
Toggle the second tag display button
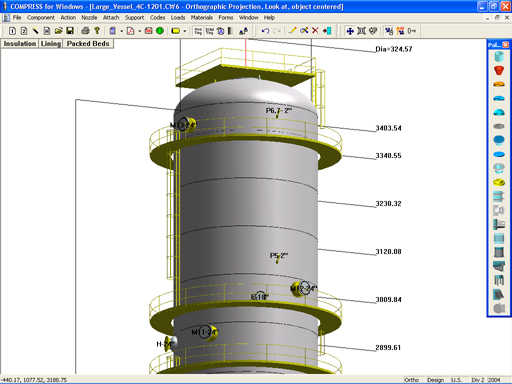point(209,31)
